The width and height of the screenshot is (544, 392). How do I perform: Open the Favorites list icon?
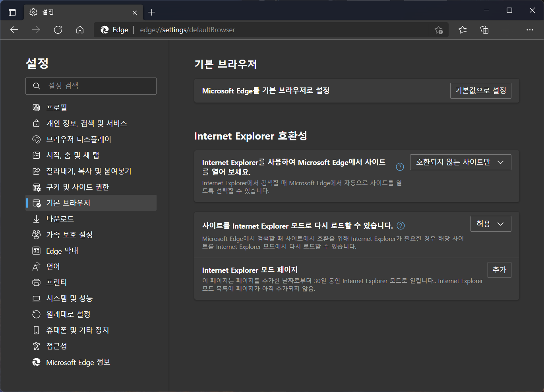[x=463, y=30]
